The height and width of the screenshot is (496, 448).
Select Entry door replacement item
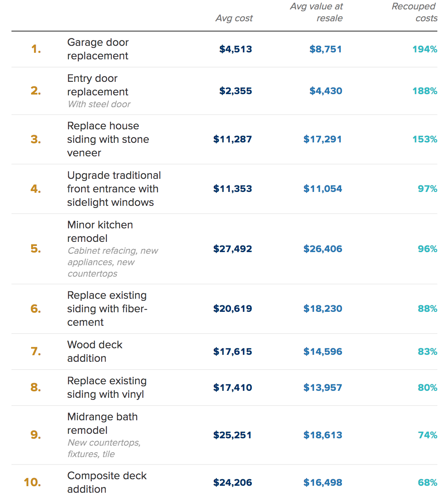click(x=98, y=85)
